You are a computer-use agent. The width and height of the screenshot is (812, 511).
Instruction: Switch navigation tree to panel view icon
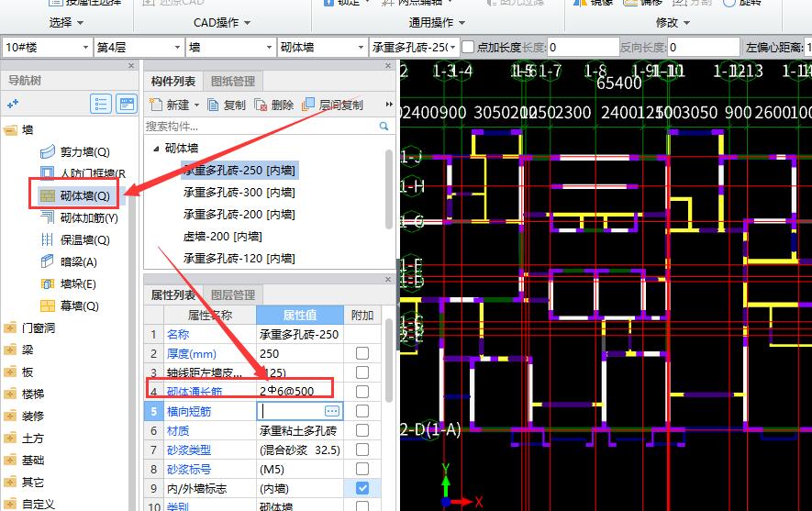(127, 104)
